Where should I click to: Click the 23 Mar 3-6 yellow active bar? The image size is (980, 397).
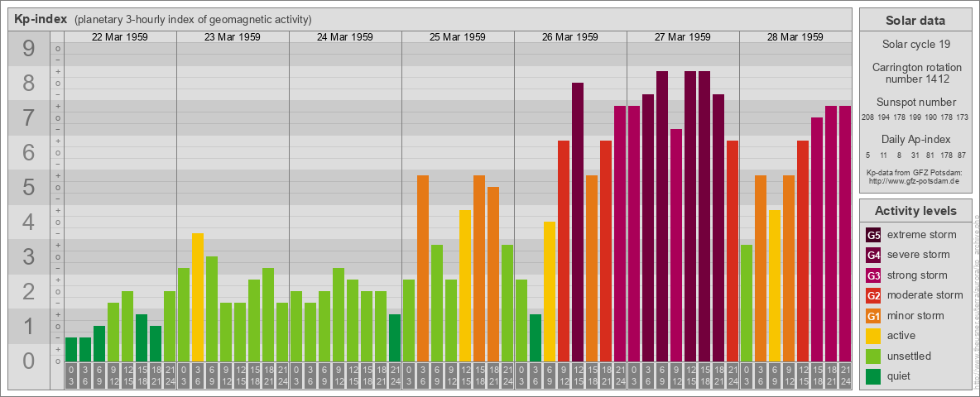[x=198, y=297]
